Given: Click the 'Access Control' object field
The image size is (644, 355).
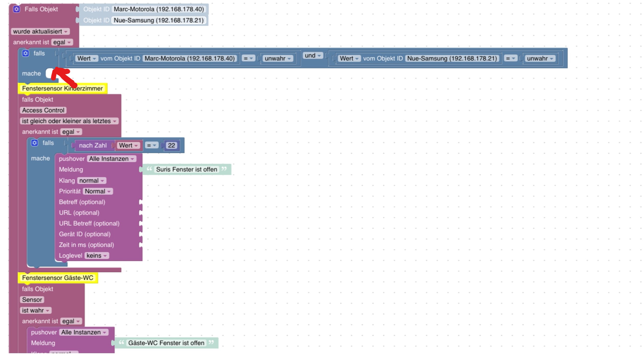Looking at the screenshot, I should point(43,110).
